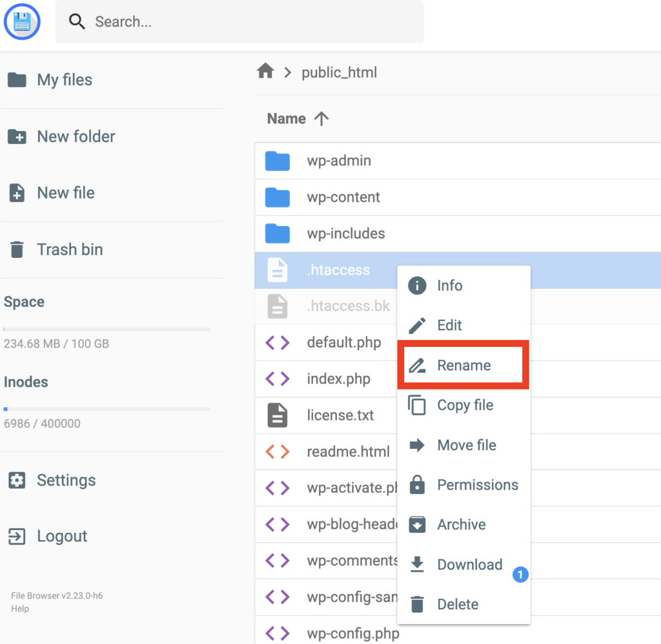Viewport: 661px width, 644px height.
Task: Open the Help link
Action: coord(20,609)
